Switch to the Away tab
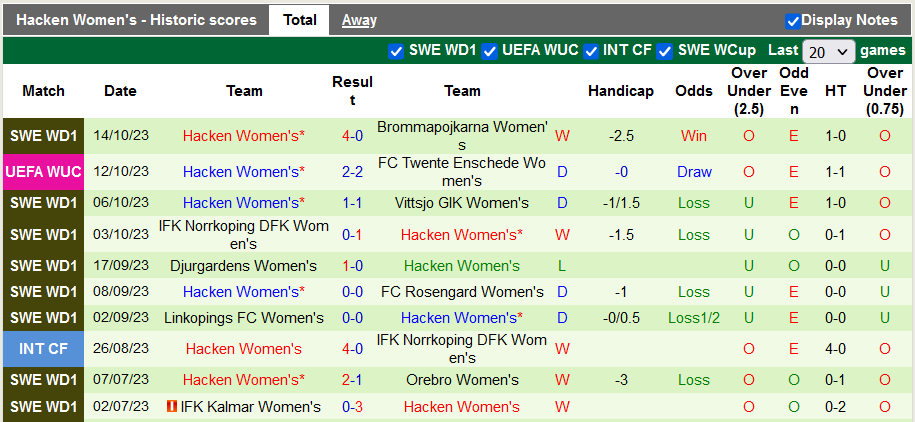 click(x=359, y=20)
